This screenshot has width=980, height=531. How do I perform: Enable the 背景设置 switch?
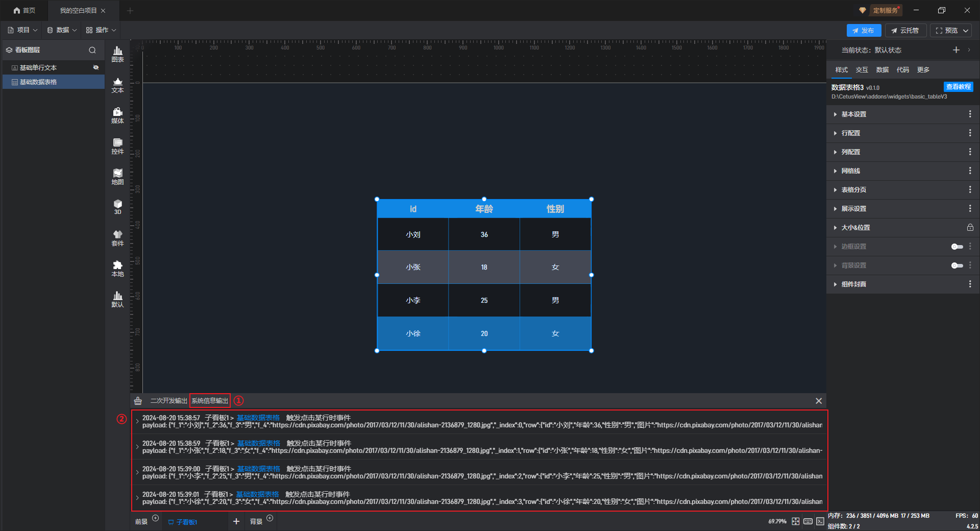(x=957, y=265)
